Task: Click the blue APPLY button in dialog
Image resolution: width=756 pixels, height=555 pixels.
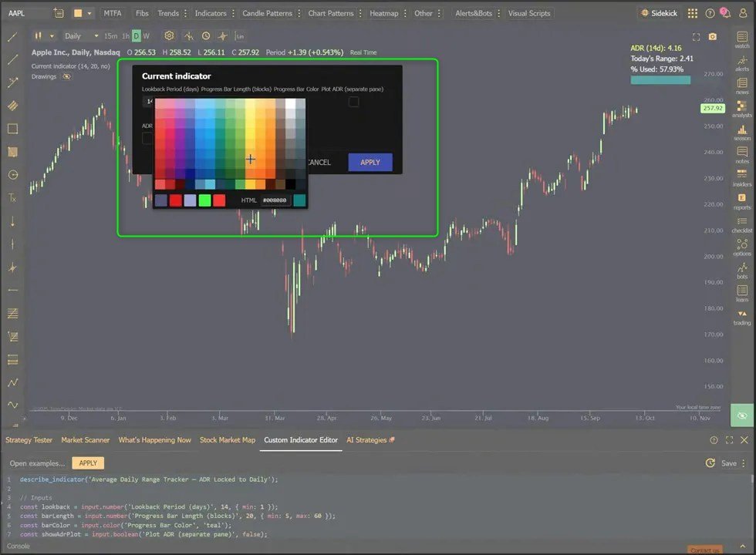Action: tap(370, 163)
